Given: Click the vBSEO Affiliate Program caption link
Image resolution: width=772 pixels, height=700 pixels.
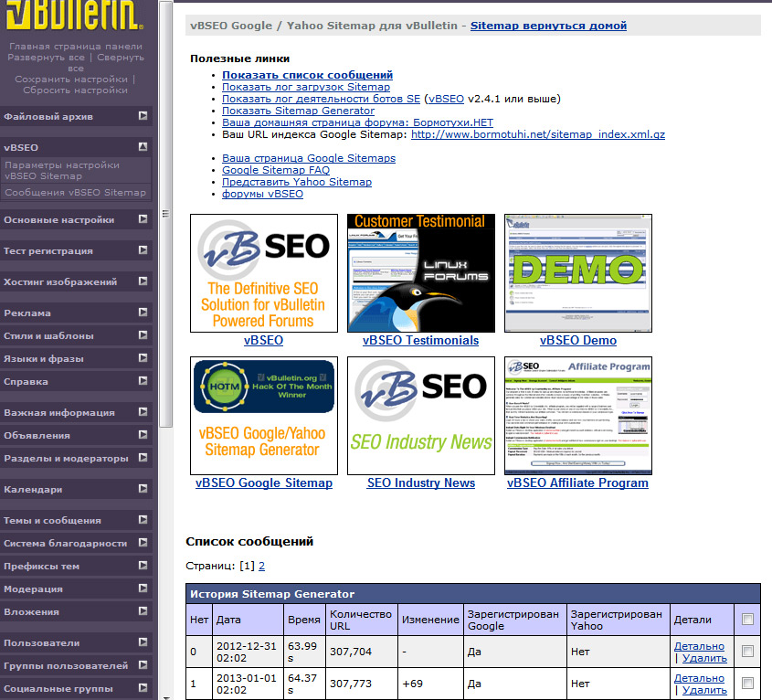Looking at the screenshot, I should (x=577, y=483).
